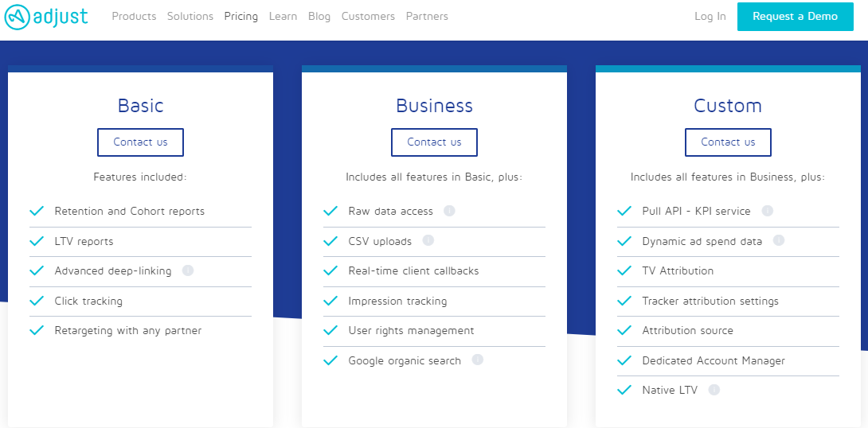Click the CSV uploads info icon

(428, 240)
